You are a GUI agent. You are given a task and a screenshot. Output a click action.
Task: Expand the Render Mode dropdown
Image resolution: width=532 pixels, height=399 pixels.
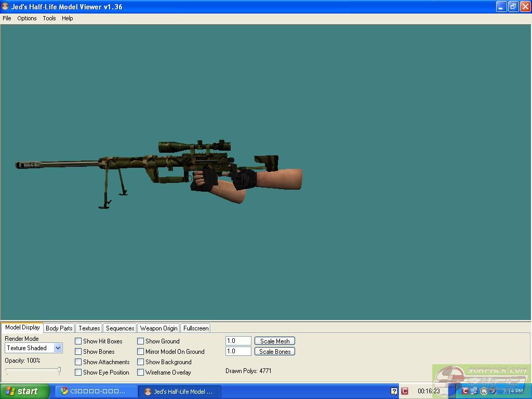58,348
